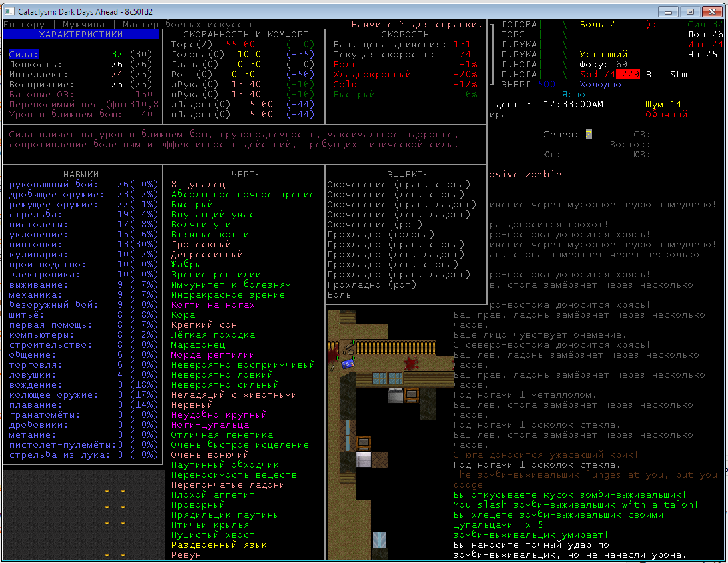Select the первая помощь skill

point(83,324)
